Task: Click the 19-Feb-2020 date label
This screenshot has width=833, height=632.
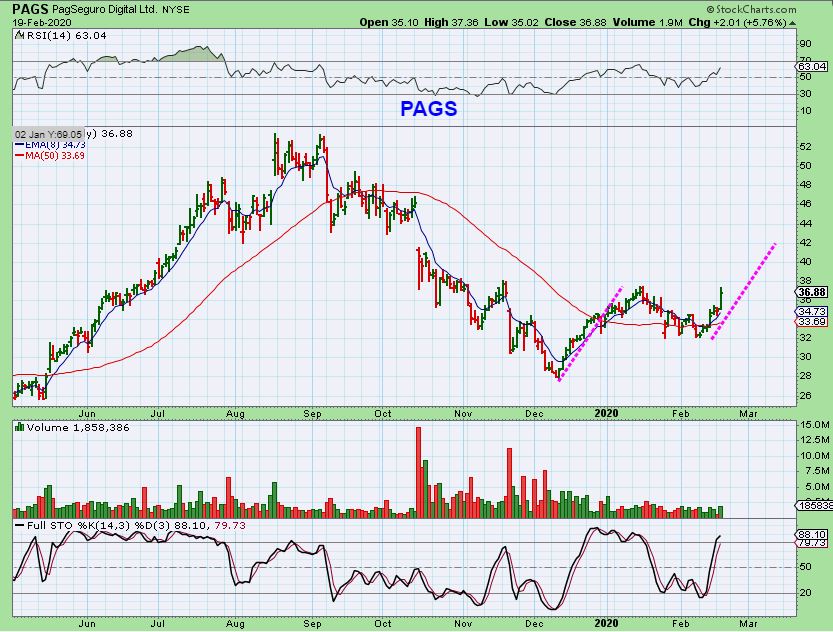Action: (42, 23)
